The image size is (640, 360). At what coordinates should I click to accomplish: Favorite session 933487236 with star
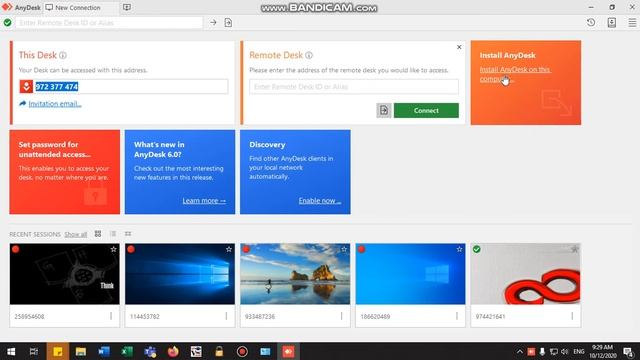pos(344,249)
